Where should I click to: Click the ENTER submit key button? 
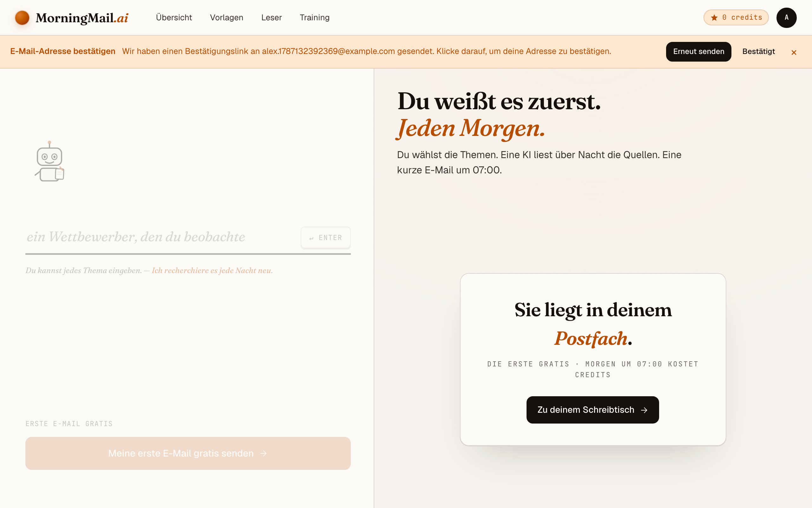coord(325,237)
